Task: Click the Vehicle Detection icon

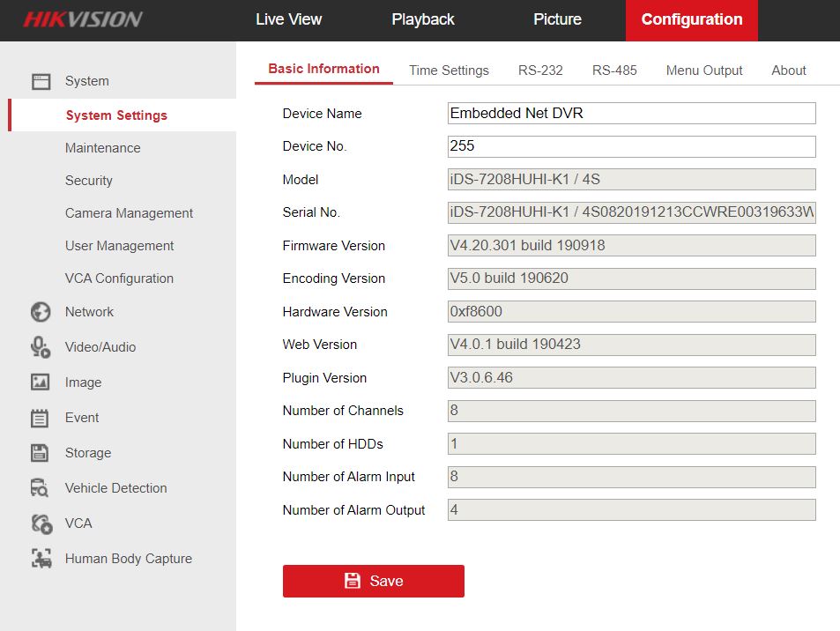Action: (x=40, y=488)
